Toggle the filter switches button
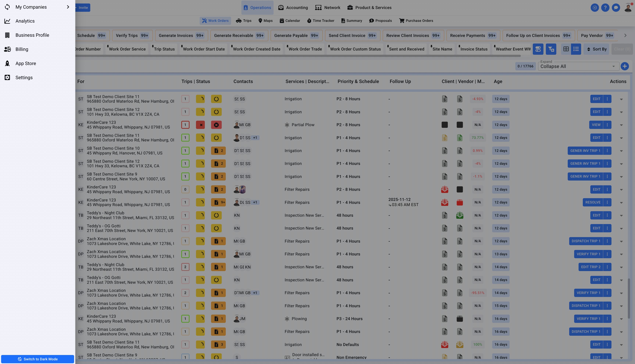This screenshot has width=635, height=364. (538, 49)
